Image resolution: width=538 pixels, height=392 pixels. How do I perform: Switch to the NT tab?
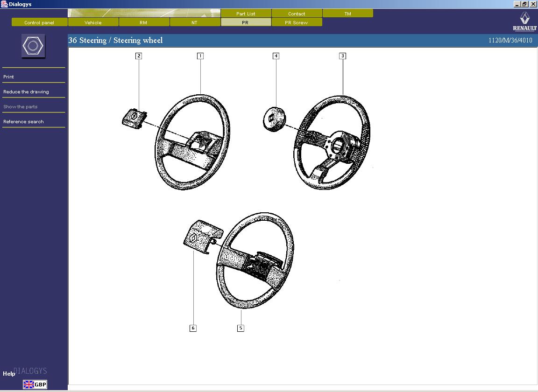click(195, 22)
